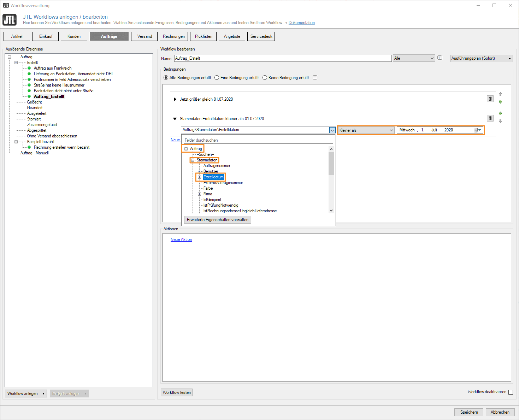The width and height of the screenshot is (519, 420).
Task: Open the 'Workflow anlegen' menu button
Action: (x=26, y=394)
